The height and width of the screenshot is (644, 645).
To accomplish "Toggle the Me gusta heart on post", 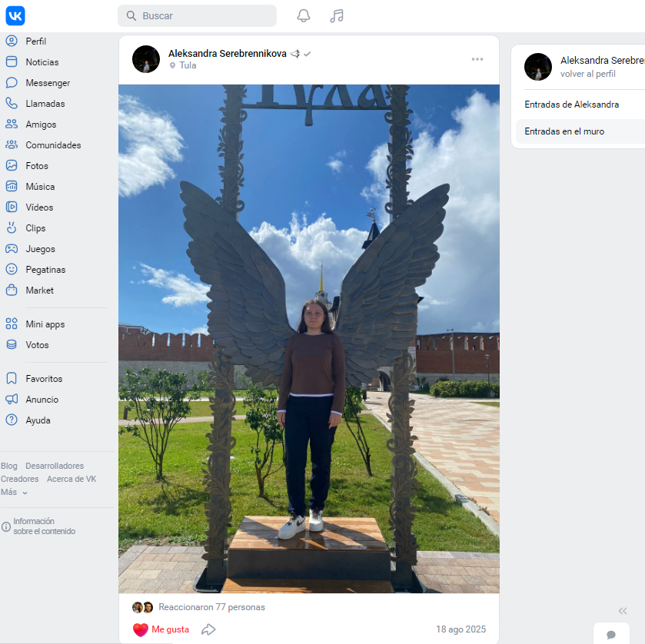I will (x=161, y=629).
